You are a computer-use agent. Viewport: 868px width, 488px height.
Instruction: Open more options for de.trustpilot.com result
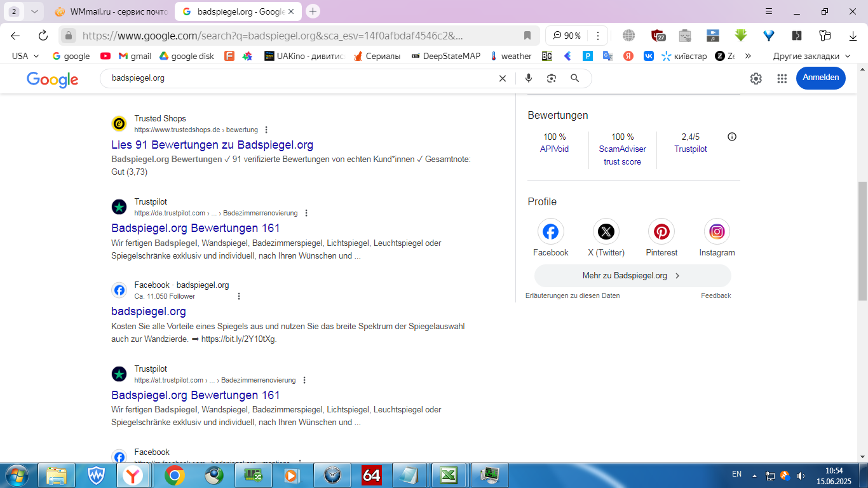tap(306, 213)
